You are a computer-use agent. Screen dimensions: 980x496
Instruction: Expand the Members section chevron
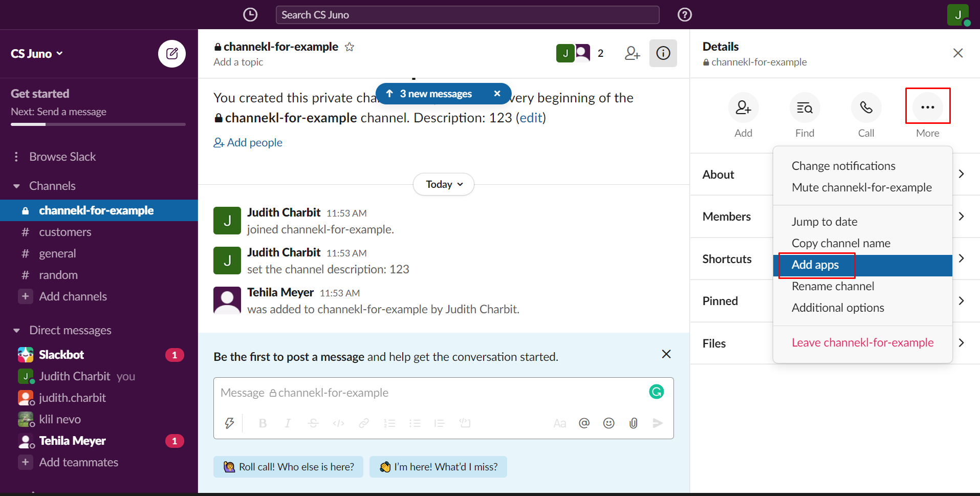coord(961,217)
